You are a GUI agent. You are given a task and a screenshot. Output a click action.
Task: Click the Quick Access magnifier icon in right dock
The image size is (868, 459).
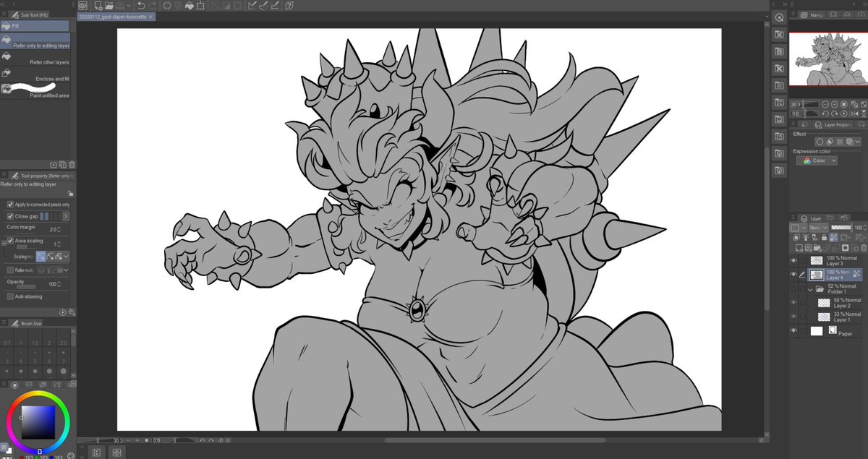coord(779,18)
